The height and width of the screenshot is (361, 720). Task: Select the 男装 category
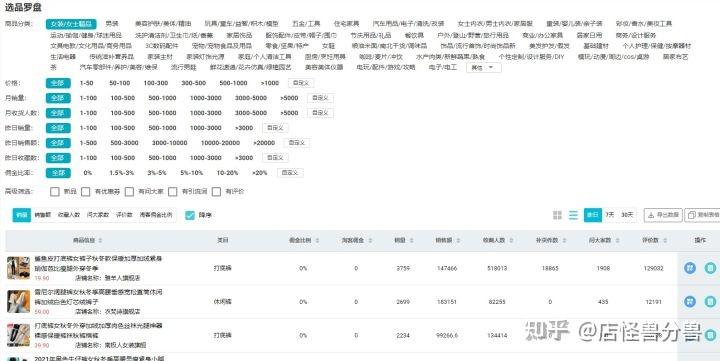[x=112, y=23]
